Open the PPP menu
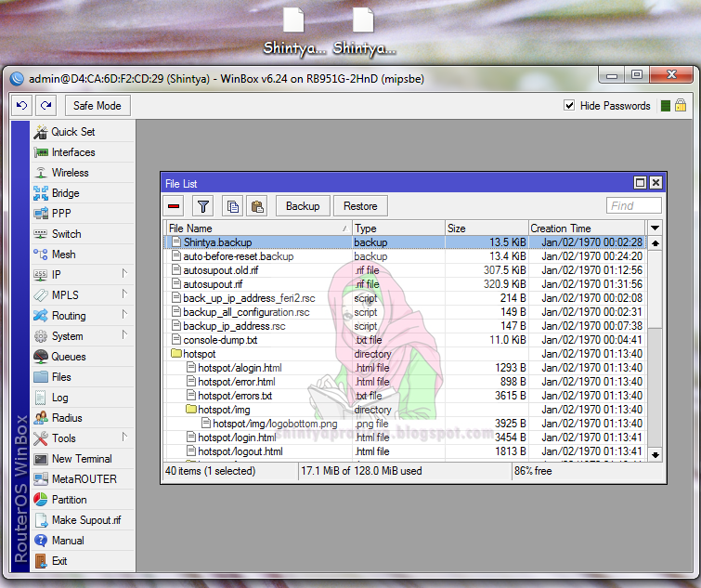This screenshot has height=588, width=701. pyautogui.click(x=84, y=214)
